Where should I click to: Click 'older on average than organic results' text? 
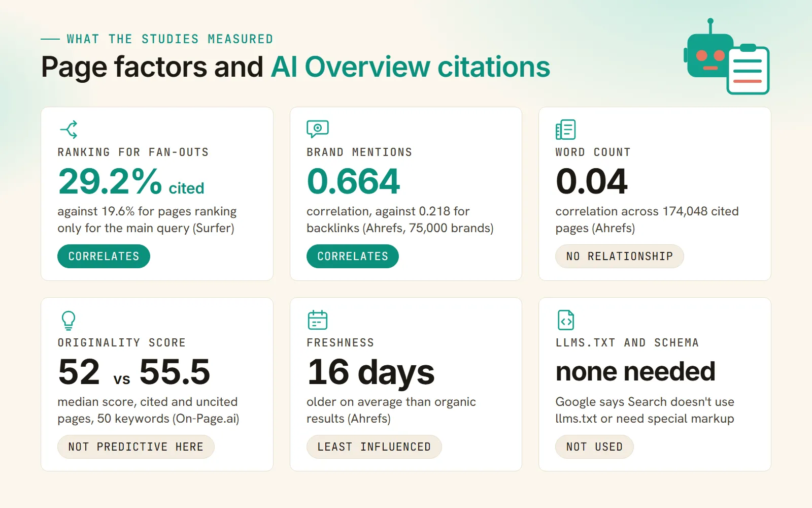(x=391, y=410)
